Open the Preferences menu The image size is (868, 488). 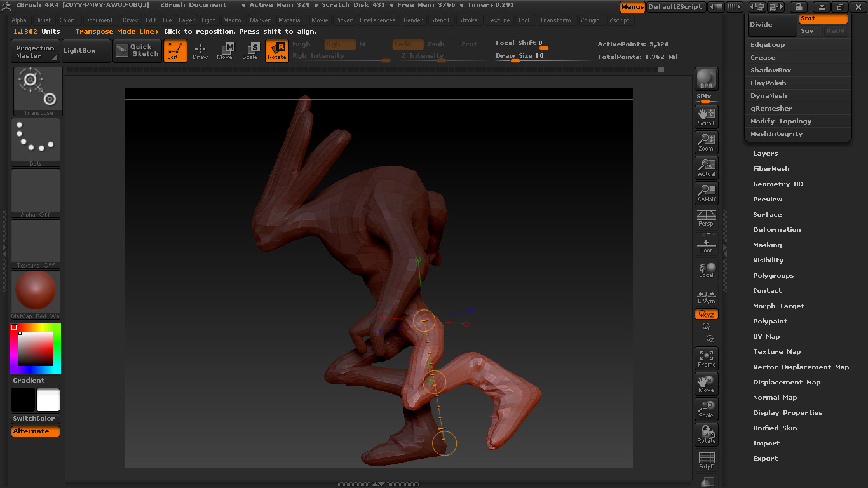pos(377,20)
